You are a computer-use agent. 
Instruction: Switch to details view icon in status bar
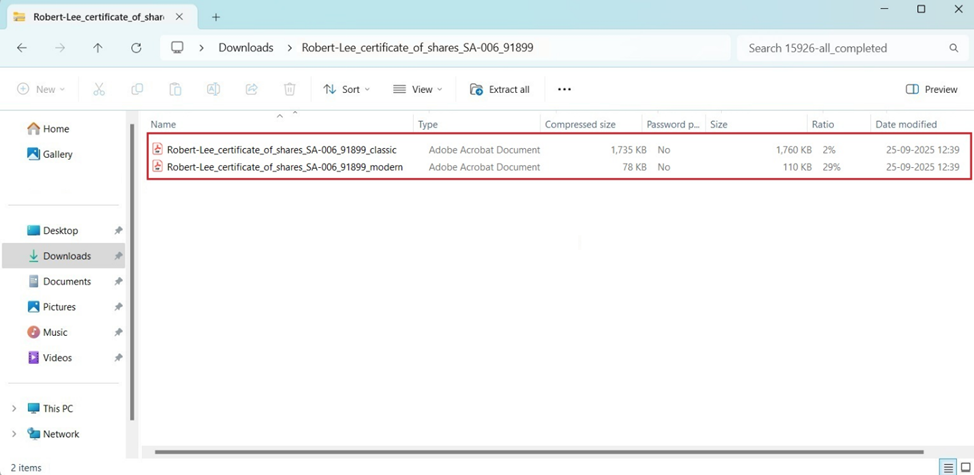(x=949, y=467)
